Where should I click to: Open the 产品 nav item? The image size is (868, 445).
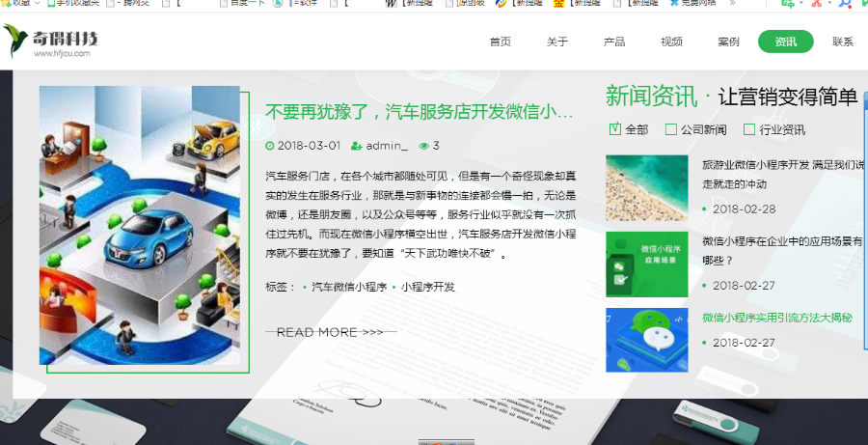coord(614,42)
